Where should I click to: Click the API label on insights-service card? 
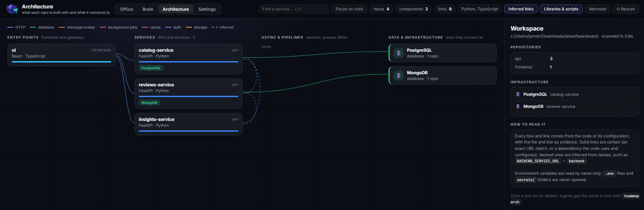pyautogui.click(x=235, y=119)
